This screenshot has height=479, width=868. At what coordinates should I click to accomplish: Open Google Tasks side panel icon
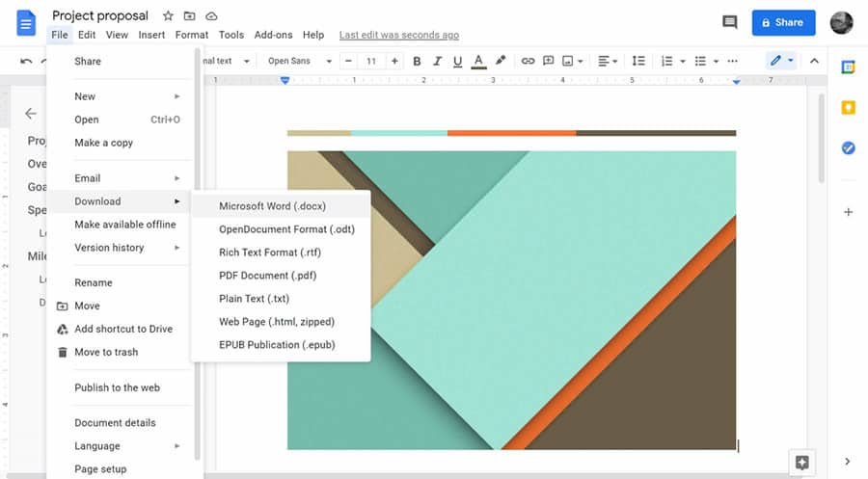848,147
